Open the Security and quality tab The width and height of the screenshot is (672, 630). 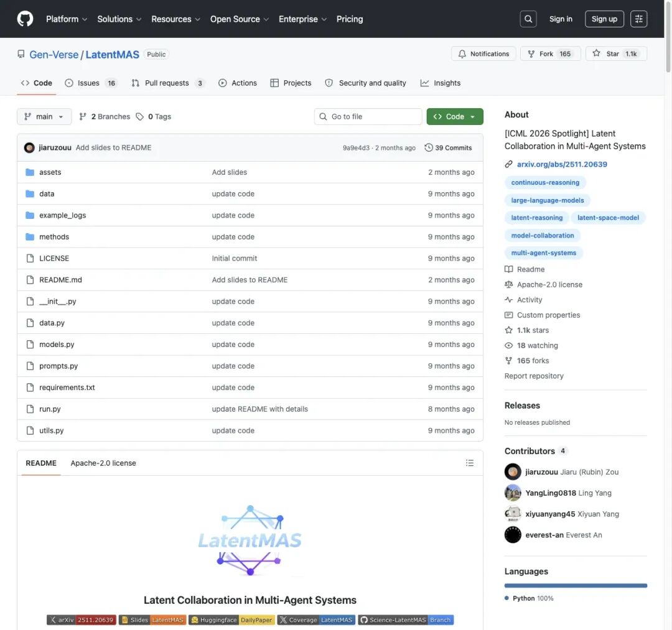365,83
